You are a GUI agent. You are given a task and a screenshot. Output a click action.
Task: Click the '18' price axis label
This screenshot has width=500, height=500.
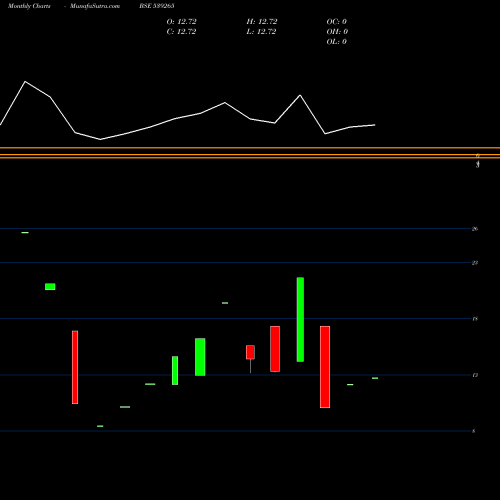475,319
